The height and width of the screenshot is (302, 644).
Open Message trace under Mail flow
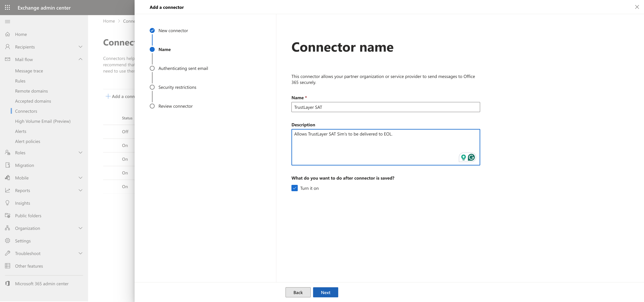coord(29,71)
